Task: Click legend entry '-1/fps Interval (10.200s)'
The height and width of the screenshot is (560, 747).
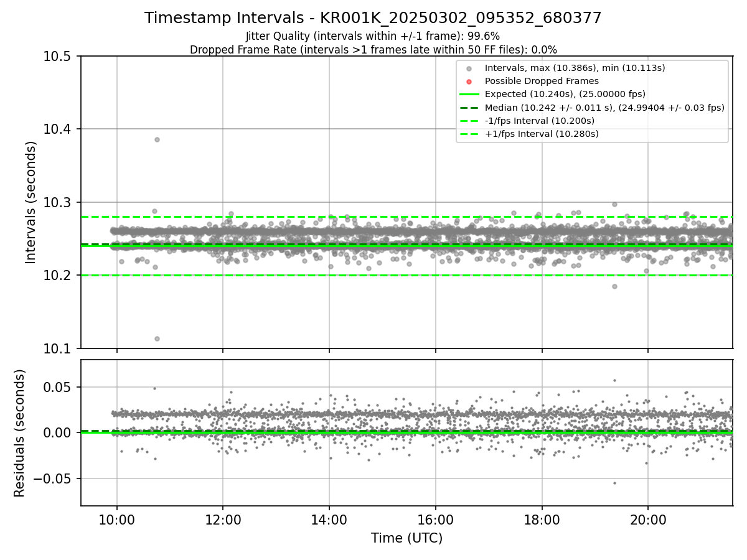Action: [x=540, y=120]
